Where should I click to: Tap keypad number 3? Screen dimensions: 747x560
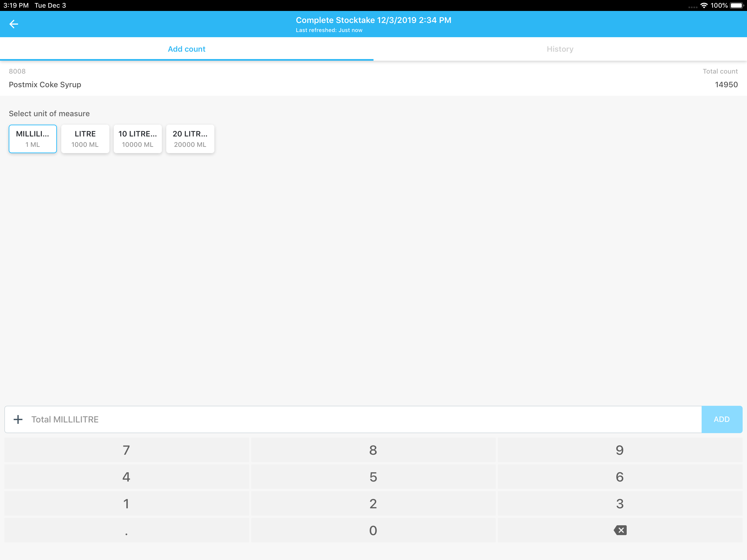pos(620,504)
